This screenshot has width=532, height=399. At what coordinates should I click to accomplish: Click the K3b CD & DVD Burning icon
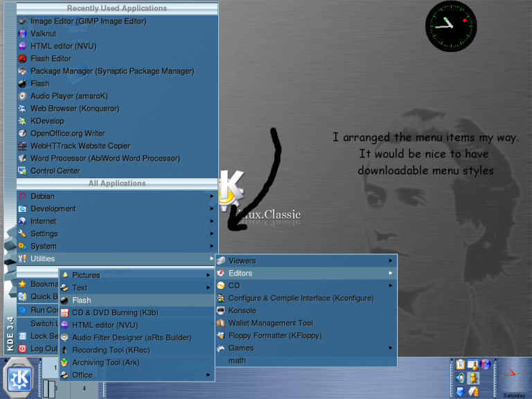pos(64,313)
